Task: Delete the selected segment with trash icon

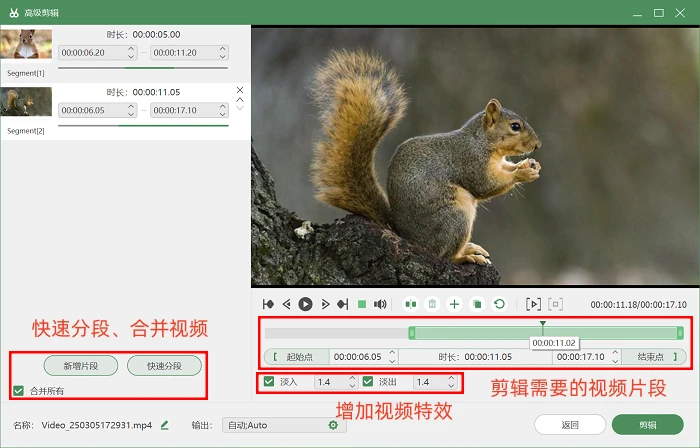Action: [432, 304]
